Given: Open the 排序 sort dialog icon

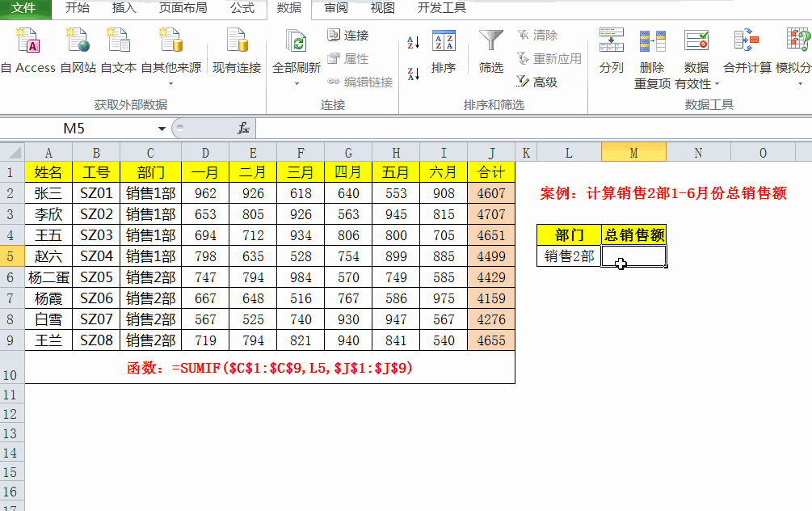Looking at the screenshot, I should click(x=444, y=41).
